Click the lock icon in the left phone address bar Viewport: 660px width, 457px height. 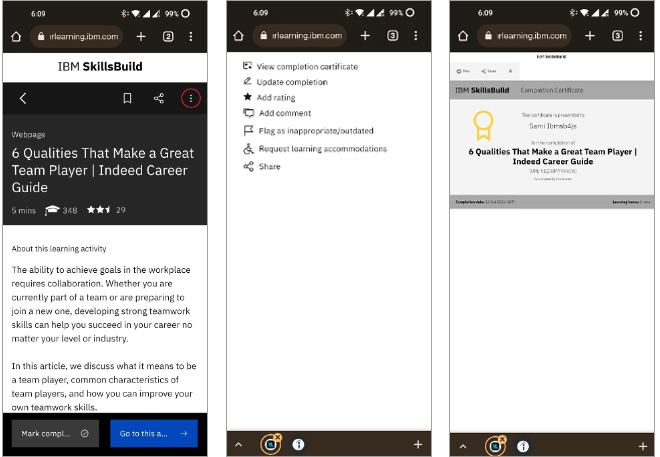41,37
